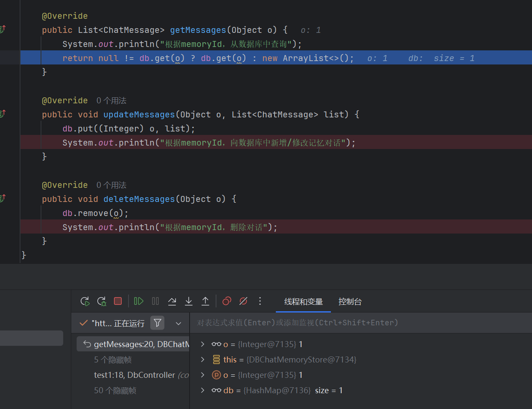Image resolution: width=532 pixels, height=409 pixels.
Task: Click the checkmark icon beside running thread
Action: point(84,323)
